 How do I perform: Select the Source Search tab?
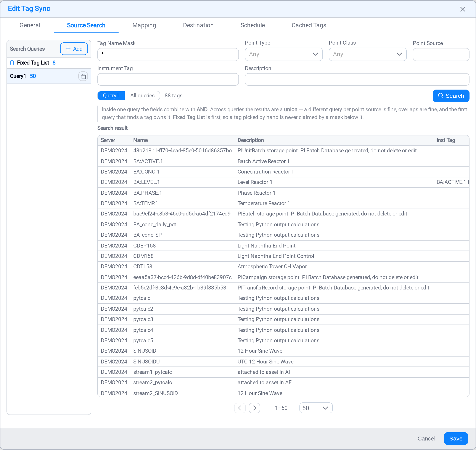(86, 25)
